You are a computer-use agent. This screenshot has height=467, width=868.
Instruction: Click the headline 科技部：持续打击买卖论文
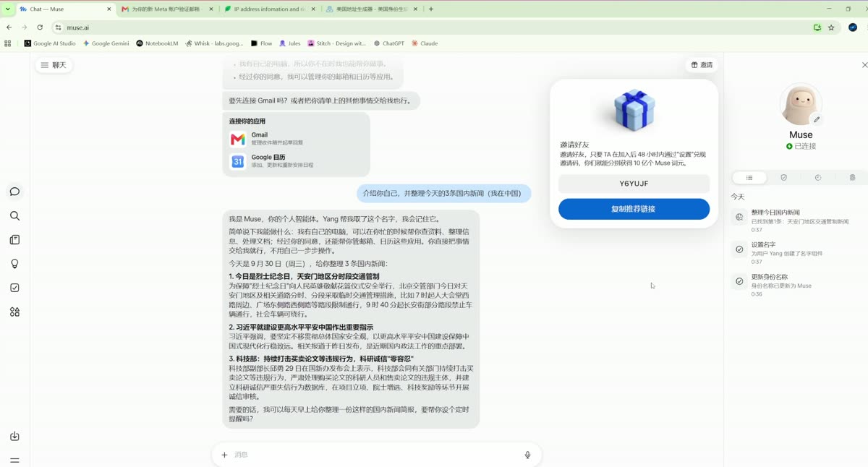click(x=321, y=359)
